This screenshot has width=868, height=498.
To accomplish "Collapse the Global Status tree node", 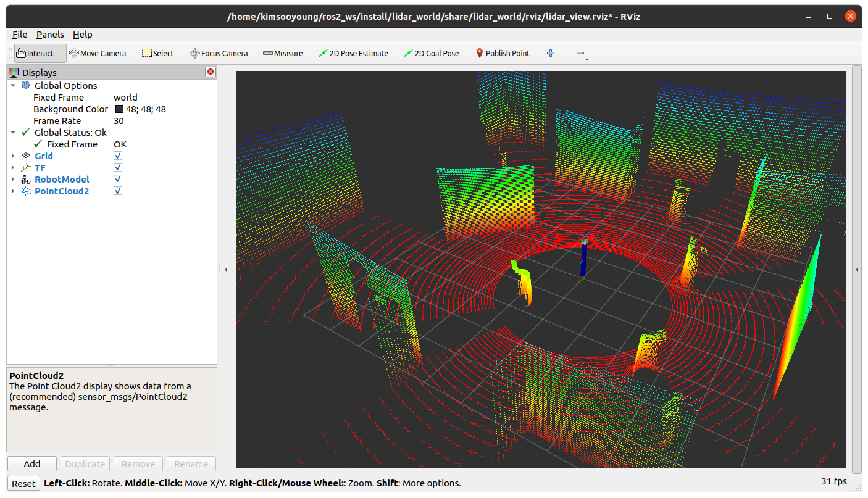I will coord(13,133).
